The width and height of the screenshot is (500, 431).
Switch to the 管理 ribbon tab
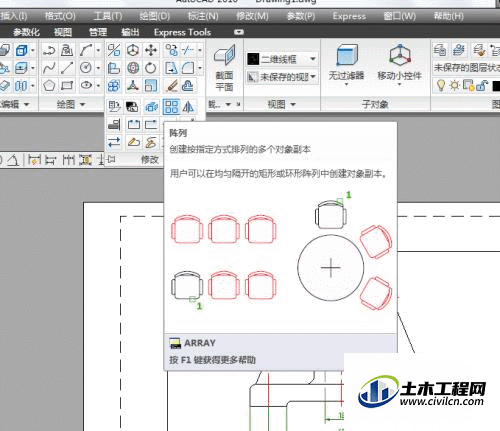point(98,32)
